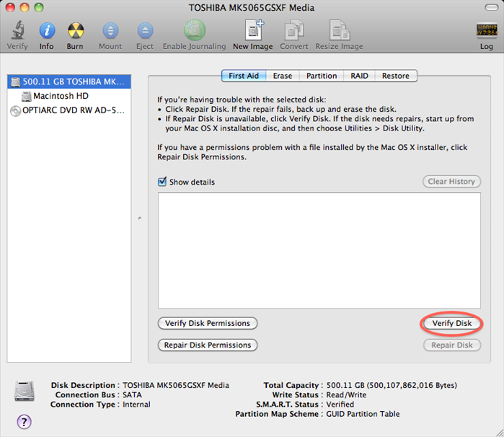Click the Verify Disk button
504x437 pixels.
pos(452,323)
